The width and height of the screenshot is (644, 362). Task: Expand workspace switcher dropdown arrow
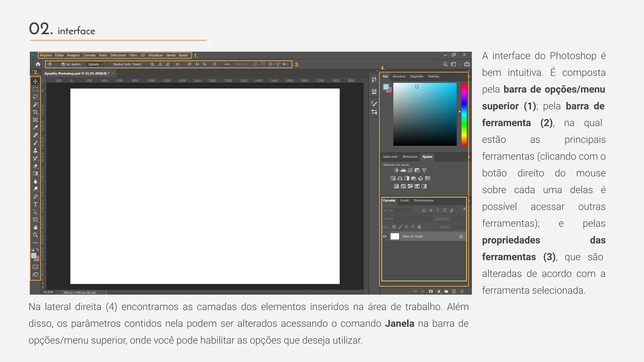coord(460,64)
